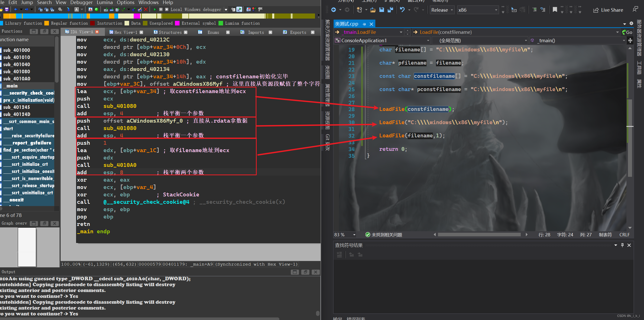
Task: Open the Debugger menu
Action: (x=80, y=3)
